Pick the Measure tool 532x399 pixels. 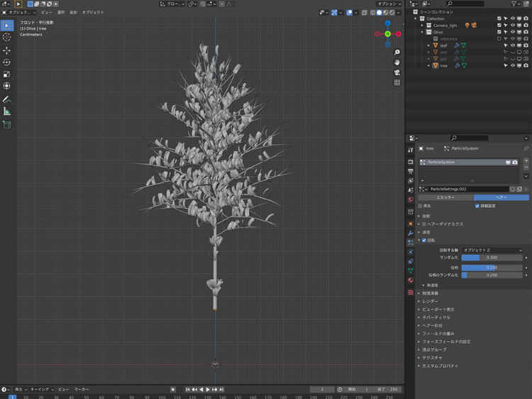click(7, 111)
